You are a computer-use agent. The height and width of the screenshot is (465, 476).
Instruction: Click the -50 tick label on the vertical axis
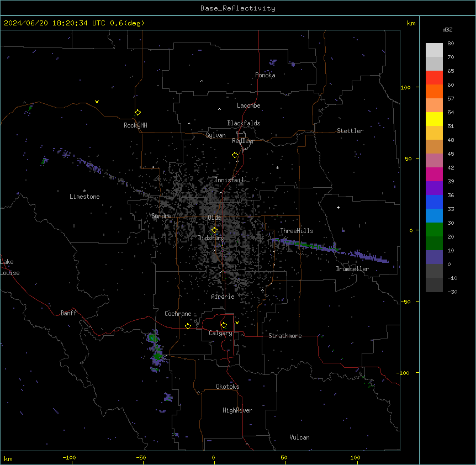(x=405, y=302)
